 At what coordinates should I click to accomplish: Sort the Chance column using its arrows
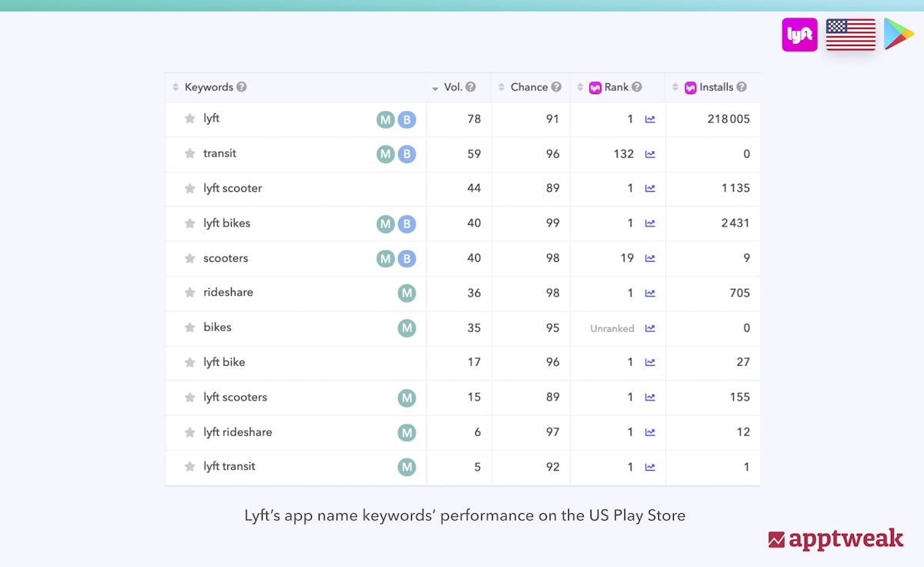(x=500, y=87)
